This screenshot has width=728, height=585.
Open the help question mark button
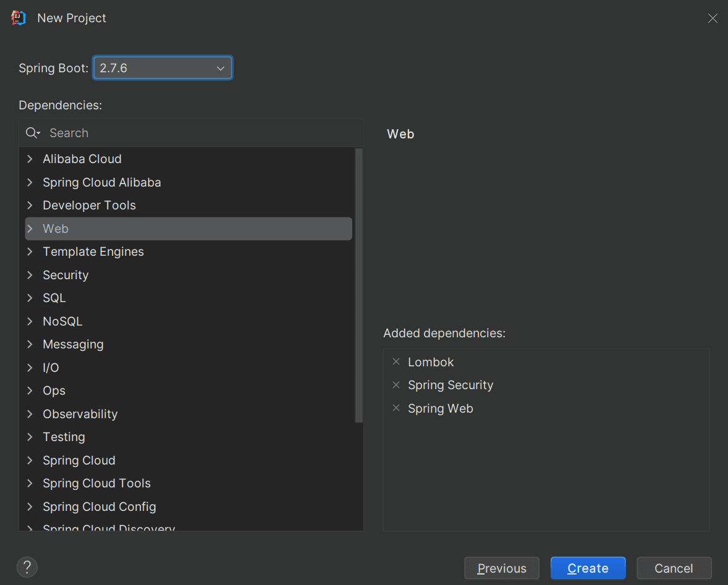(27, 567)
